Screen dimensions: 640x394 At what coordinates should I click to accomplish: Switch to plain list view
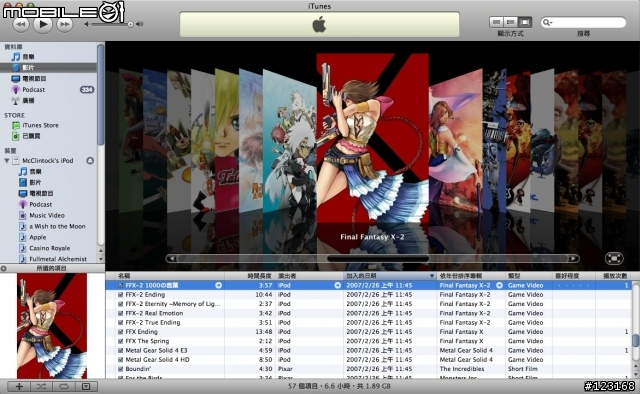click(496, 22)
